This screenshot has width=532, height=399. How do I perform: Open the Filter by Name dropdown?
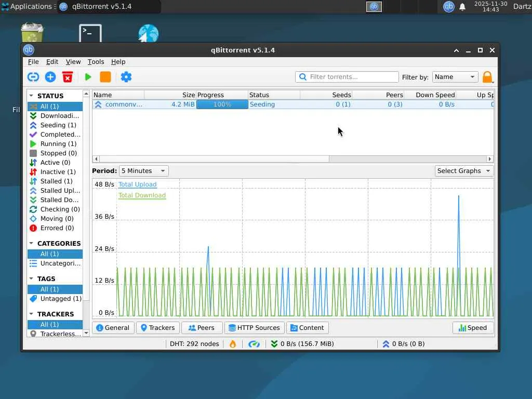[x=455, y=77]
